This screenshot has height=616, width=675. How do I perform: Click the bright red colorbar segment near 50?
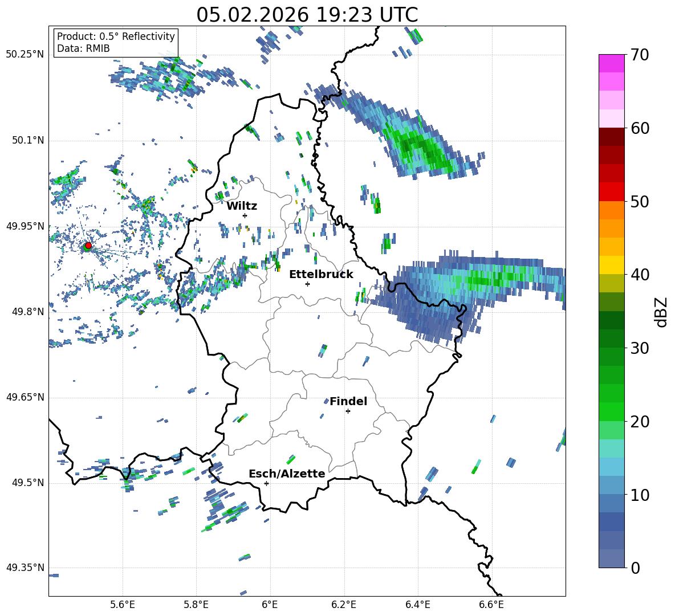click(x=611, y=192)
